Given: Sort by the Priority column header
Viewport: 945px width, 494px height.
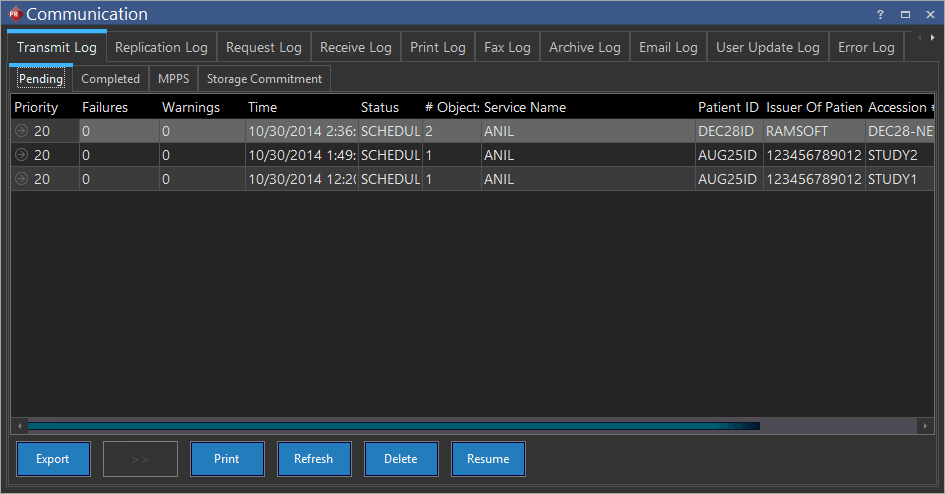Looking at the screenshot, I should point(37,107).
